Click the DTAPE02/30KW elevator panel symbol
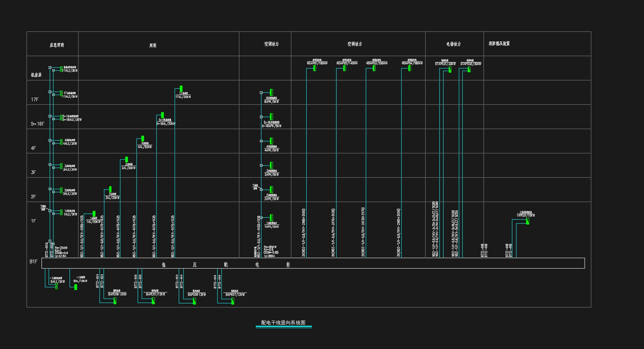644x349 pixels. 469,70
